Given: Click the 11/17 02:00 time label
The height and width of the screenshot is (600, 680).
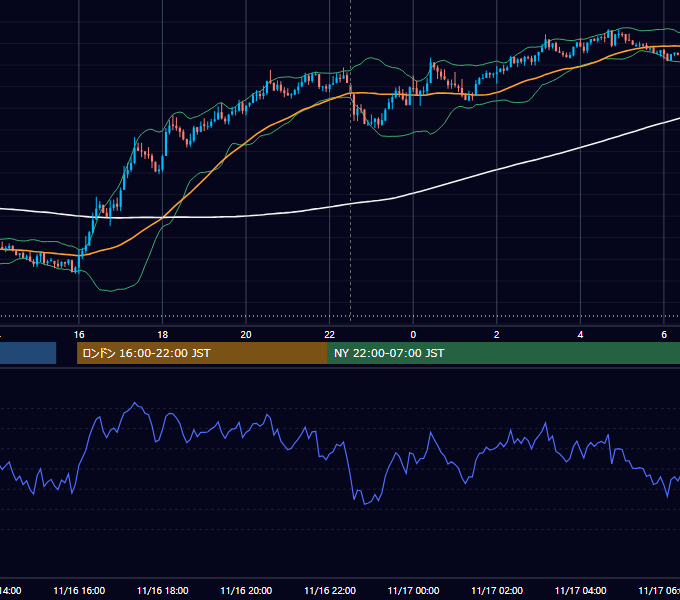Looking at the screenshot, I should (497, 591).
